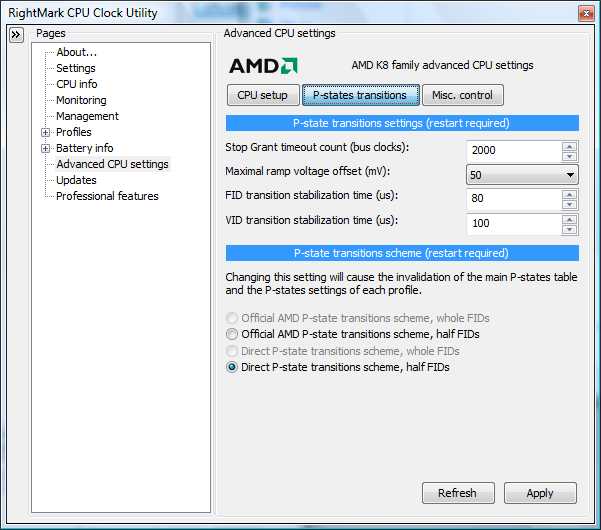The width and height of the screenshot is (601, 530).
Task: Increase the FID transition stabilization time
Action: pos(569,195)
